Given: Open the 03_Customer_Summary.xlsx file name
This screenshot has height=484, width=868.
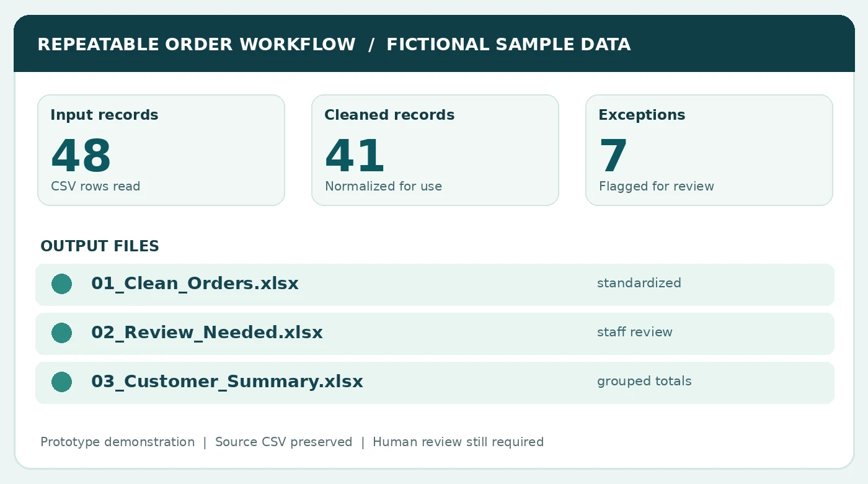Looking at the screenshot, I should pyautogui.click(x=227, y=382).
